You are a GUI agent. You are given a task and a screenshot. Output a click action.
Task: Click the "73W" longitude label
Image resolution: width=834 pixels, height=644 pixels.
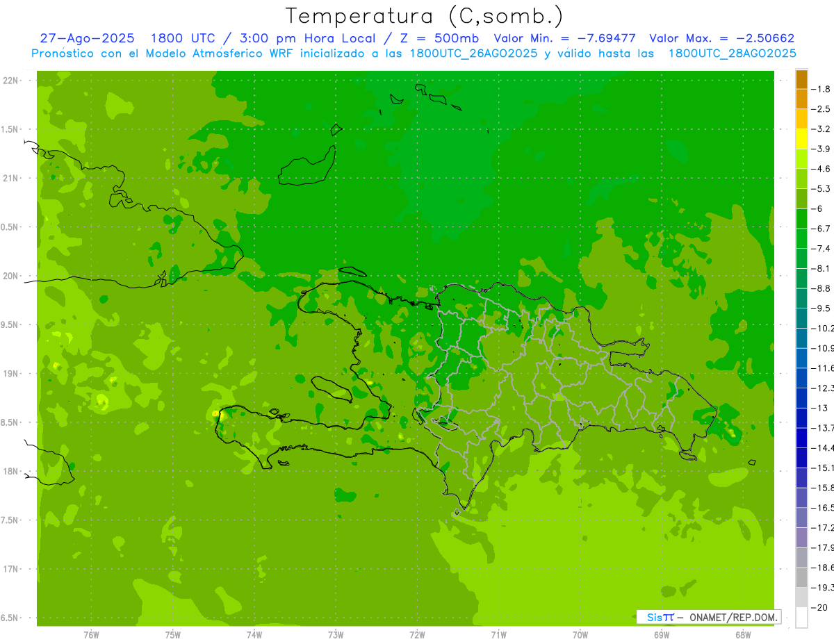[x=336, y=635]
